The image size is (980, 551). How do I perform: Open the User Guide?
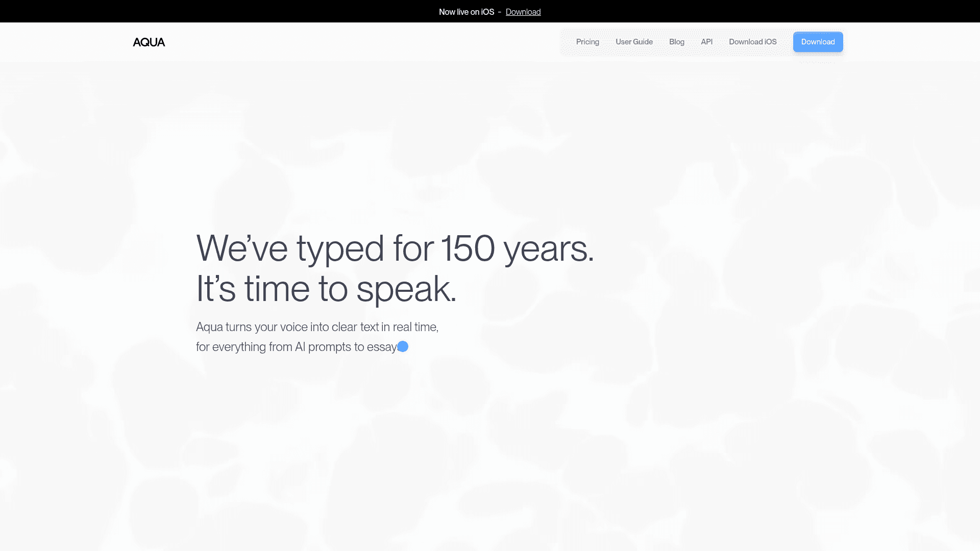[634, 42]
